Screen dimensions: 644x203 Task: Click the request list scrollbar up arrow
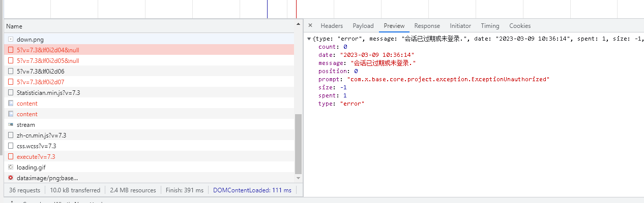point(298,23)
